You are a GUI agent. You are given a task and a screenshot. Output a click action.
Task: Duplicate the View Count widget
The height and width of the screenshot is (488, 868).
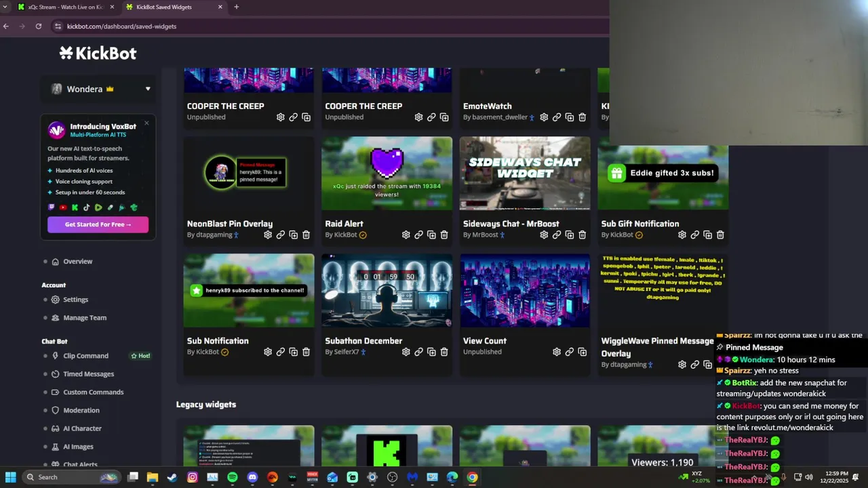click(x=582, y=352)
